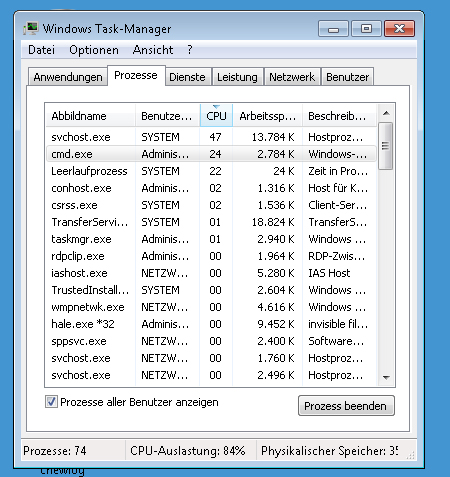Minimize the Task-Manager window

click(x=333, y=29)
